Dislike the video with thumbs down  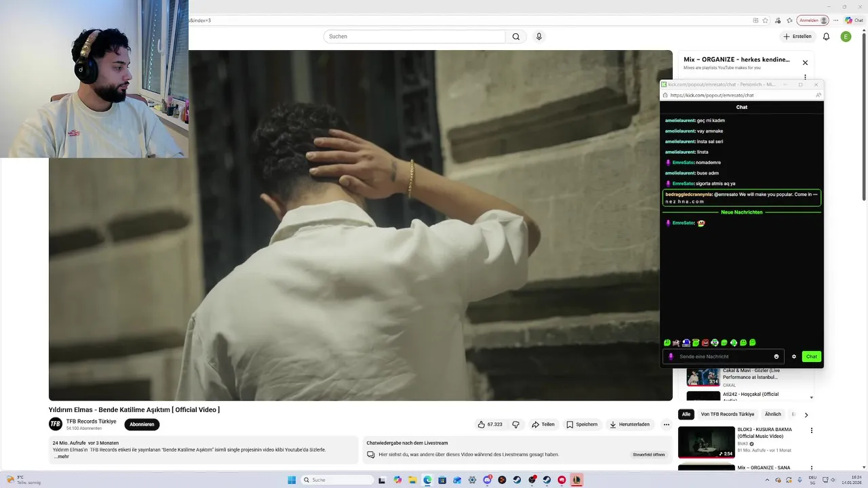[515, 424]
